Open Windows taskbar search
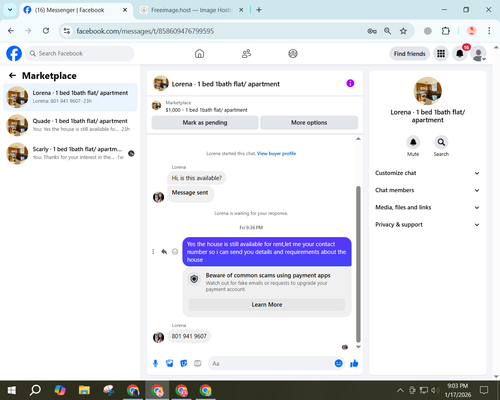 [x=35, y=390]
